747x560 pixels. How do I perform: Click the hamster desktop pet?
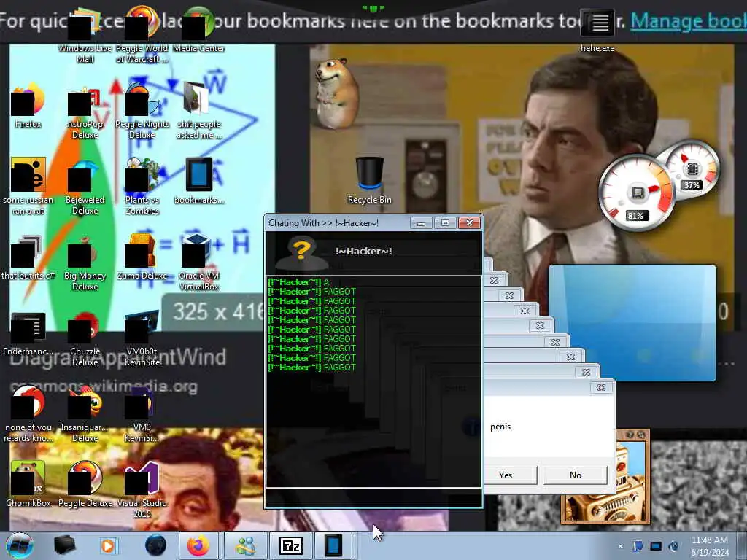tap(336, 93)
